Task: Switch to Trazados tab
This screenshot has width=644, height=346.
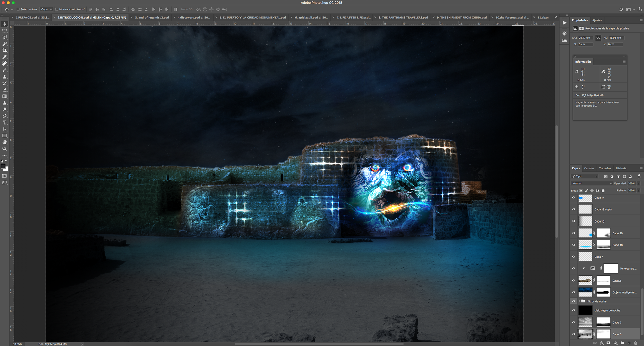Action: [x=605, y=168]
